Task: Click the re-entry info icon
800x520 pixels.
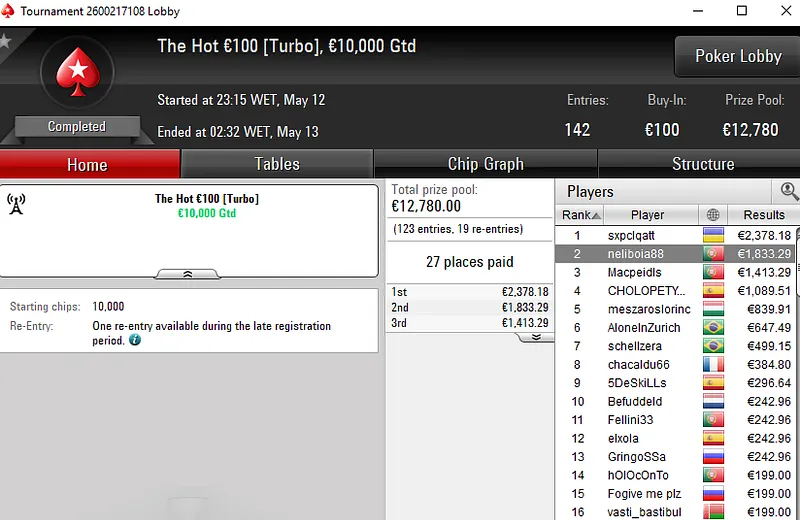Action: (x=135, y=340)
